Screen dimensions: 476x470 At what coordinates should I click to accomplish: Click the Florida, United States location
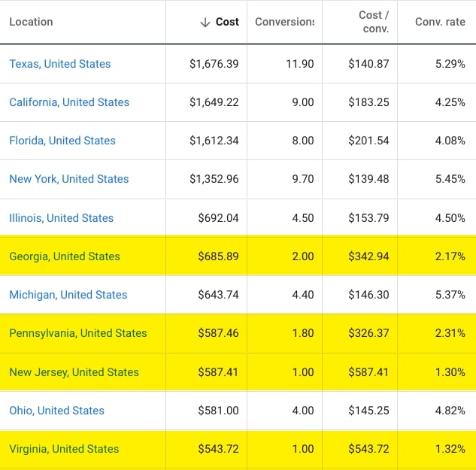pyautogui.click(x=62, y=141)
